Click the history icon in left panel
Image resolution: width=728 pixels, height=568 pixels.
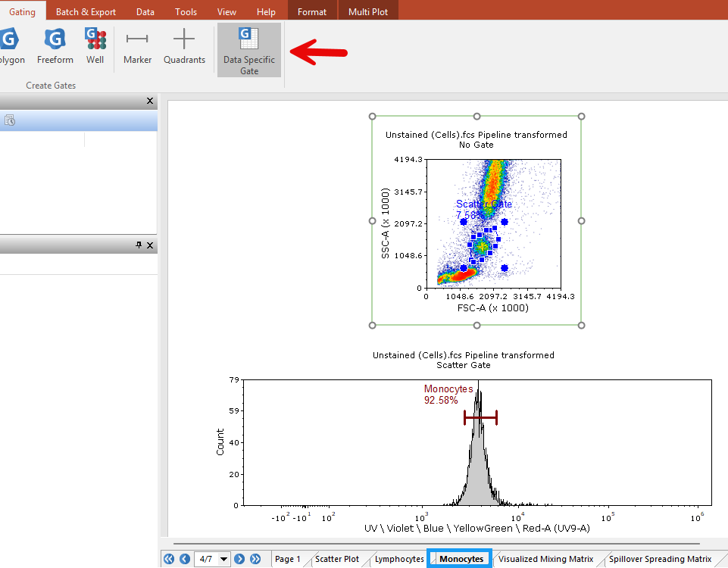(10, 120)
